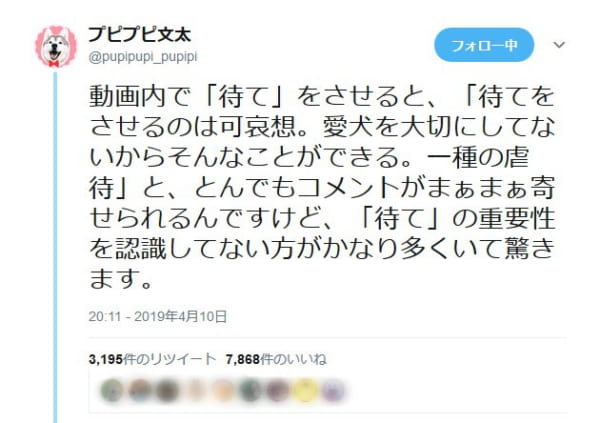Open the last lavender purple liker avatar
Image resolution: width=600 pixels, height=423 pixels.
tap(333, 390)
